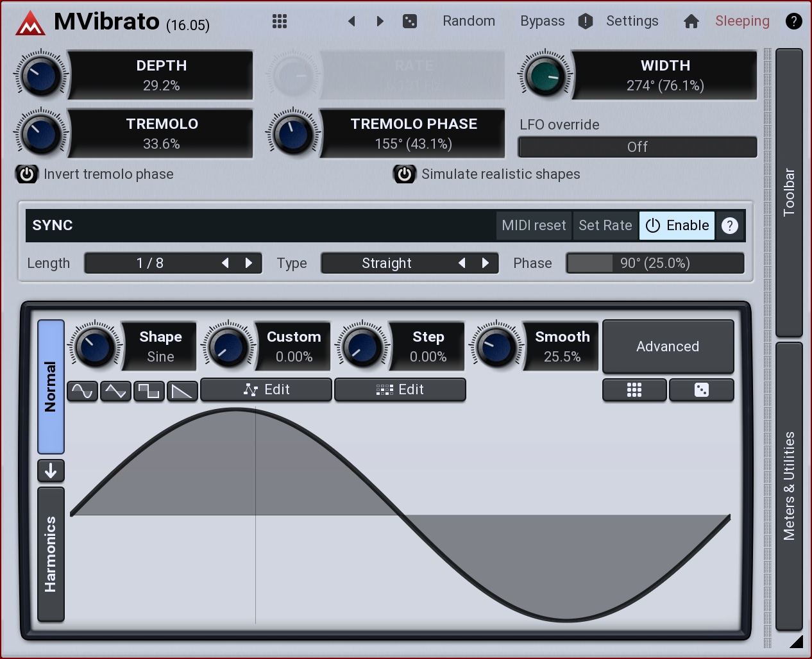Click the Custom knob

pyautogui.click(x=228, y=347)
